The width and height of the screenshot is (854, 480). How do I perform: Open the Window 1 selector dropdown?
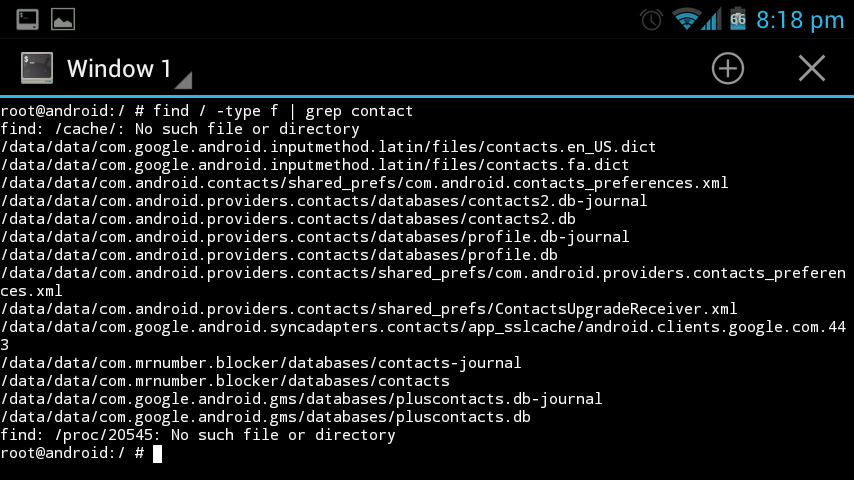coord(128,69)
